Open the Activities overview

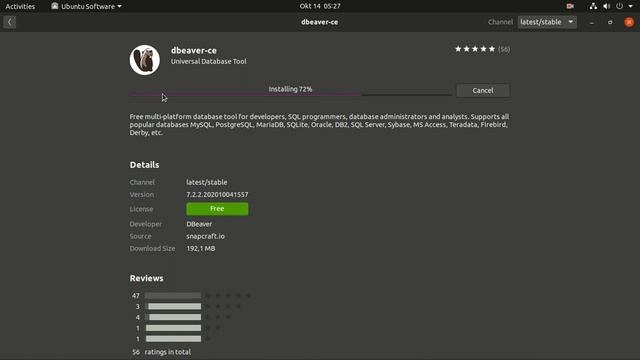20,6
